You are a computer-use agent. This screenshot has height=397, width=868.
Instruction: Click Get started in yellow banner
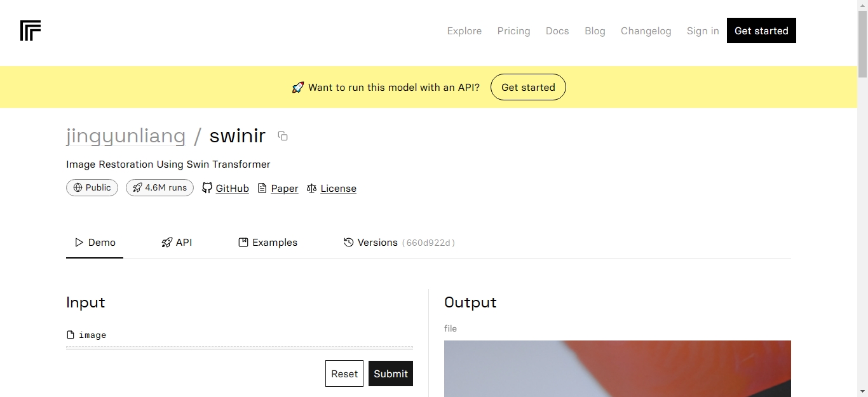[528, 87]
